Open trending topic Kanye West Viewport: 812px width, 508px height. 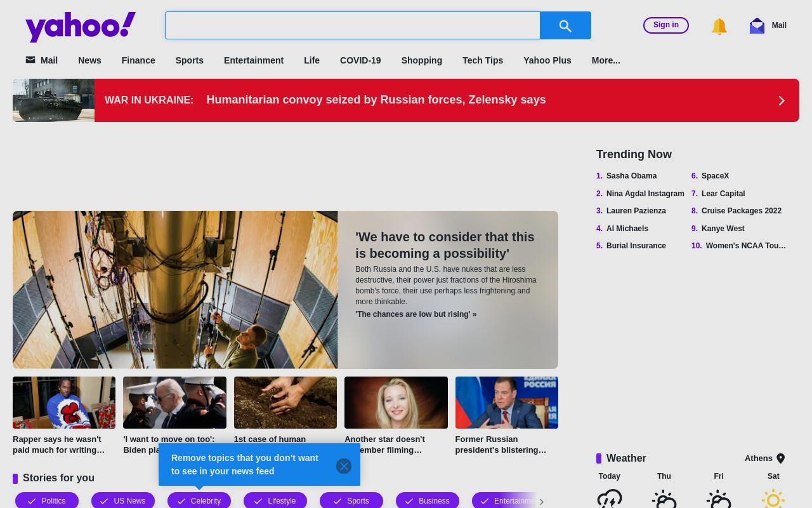(x=723, y=229)
